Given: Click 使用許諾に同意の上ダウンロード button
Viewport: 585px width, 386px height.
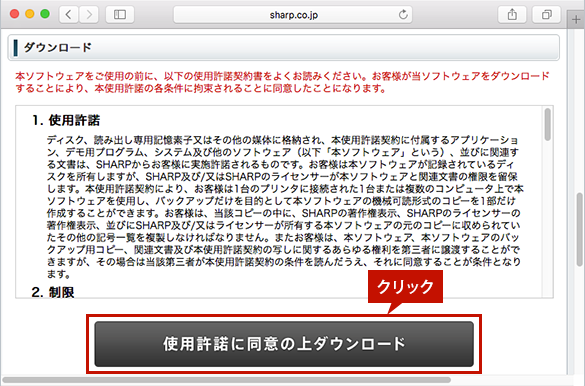Looking at the screenshot, I should 284,344.
